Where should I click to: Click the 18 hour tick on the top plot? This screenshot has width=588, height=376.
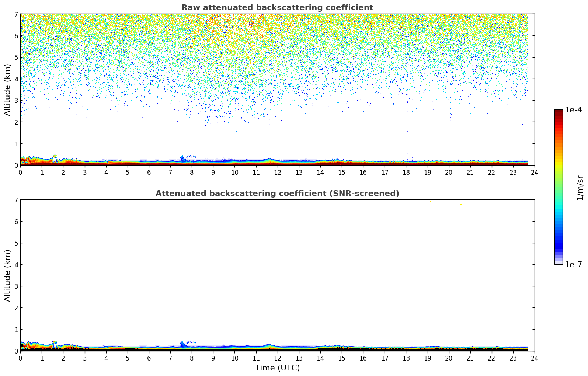coord(406,172)
